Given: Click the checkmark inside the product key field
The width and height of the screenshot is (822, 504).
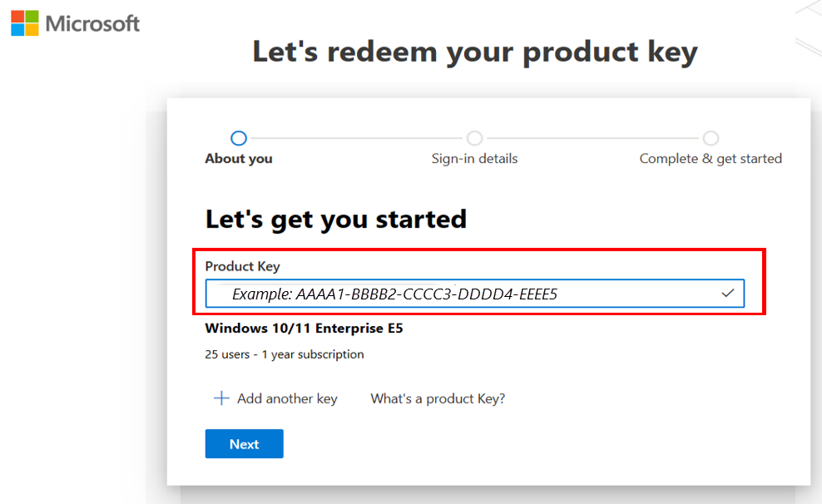Looking at the screenshot, I should coord(727,293).
